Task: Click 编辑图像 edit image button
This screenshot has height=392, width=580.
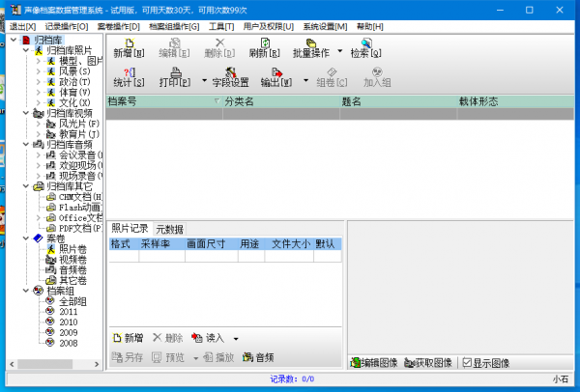Action: pos(374,363)
